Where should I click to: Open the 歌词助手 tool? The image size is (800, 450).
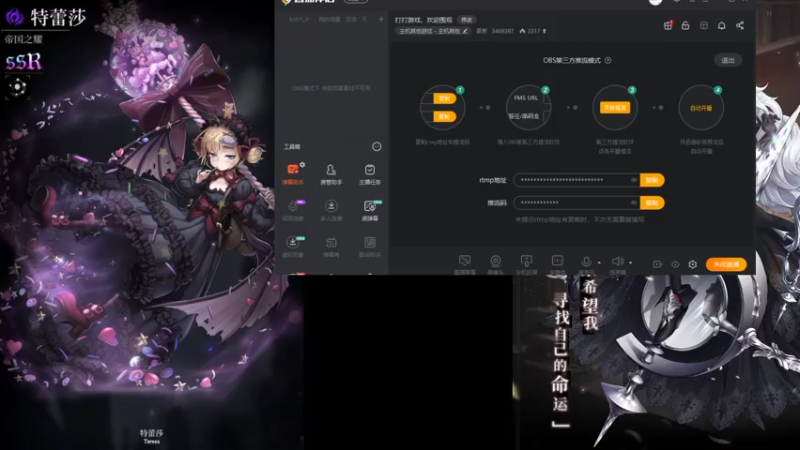(x=370, y=246)
